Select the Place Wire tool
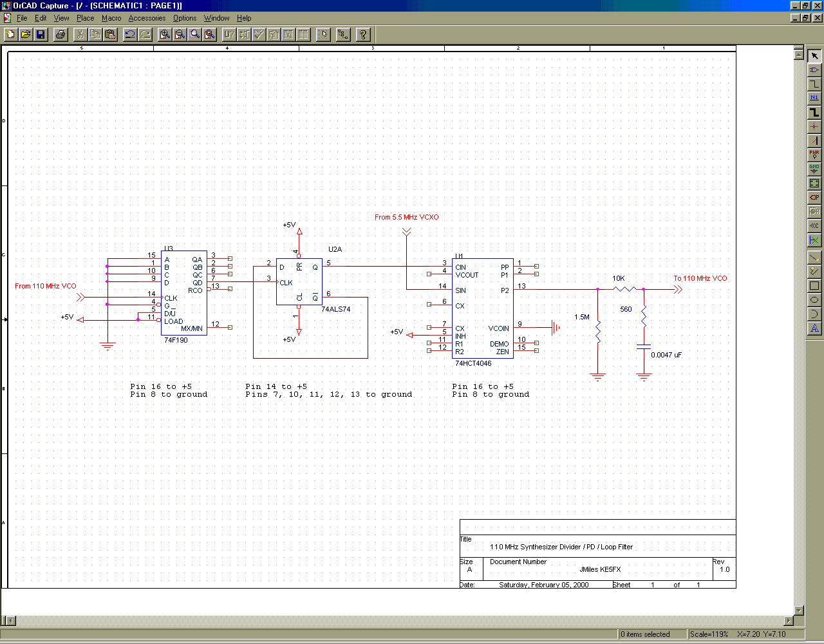This screenshot has width=824, height=644. (x=814, y=84)
